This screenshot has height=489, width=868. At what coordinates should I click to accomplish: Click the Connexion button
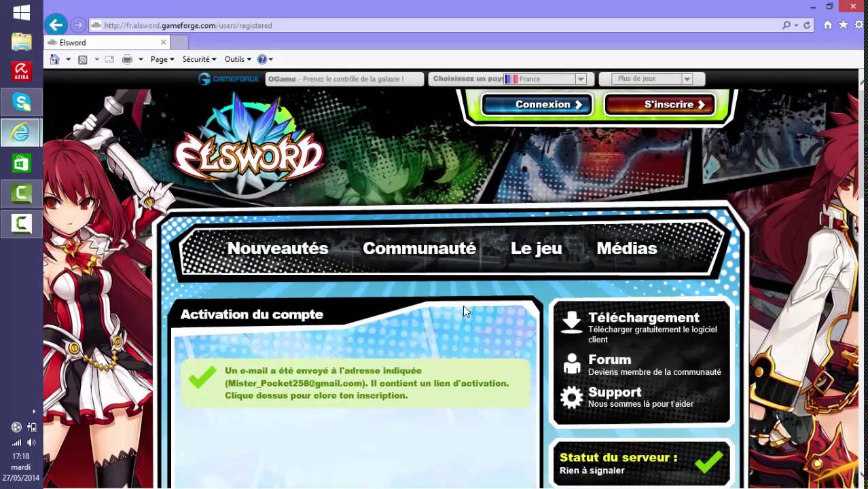click(537, 105)
